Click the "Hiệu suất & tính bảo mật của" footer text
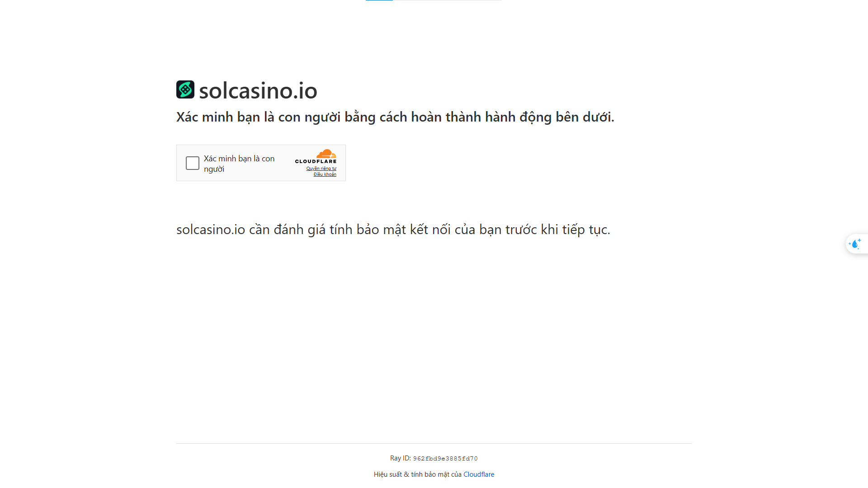The width and height of the screenshot is (868, 488). tap(417, 474)
